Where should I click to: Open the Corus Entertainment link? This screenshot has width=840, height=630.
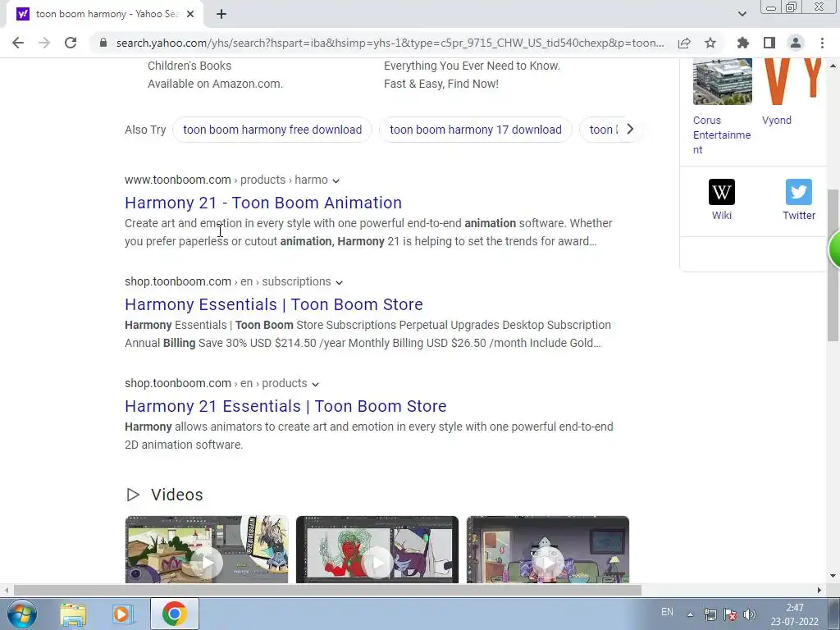[x=722, y=135]
